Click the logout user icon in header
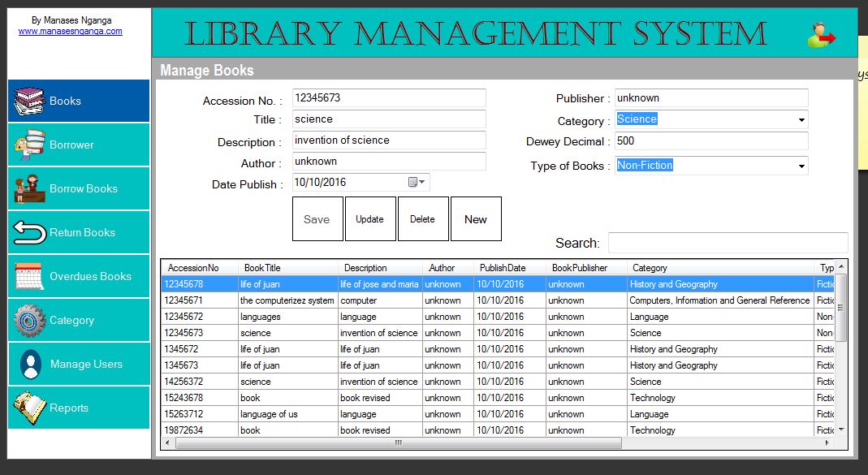This screenshot has width=868, height=475. [x=820, y=34]
